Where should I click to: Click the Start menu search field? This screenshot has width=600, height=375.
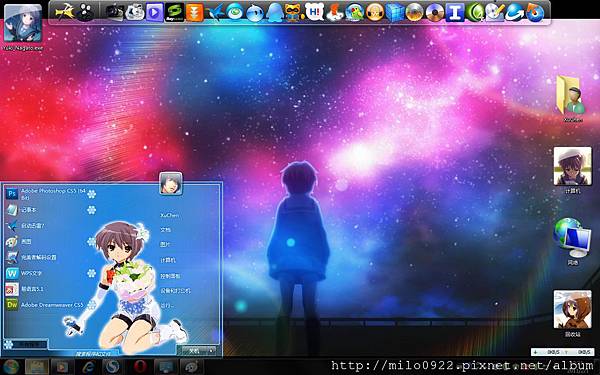90,353
